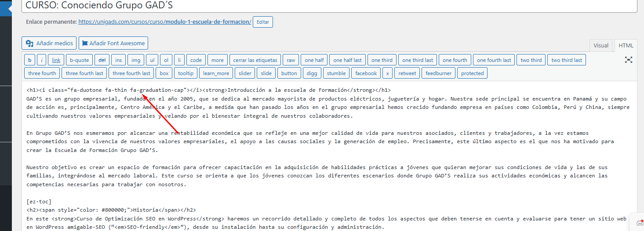Insert one half column shortcode
Viewport: 644px width, 231px height.
pos(314,60)
